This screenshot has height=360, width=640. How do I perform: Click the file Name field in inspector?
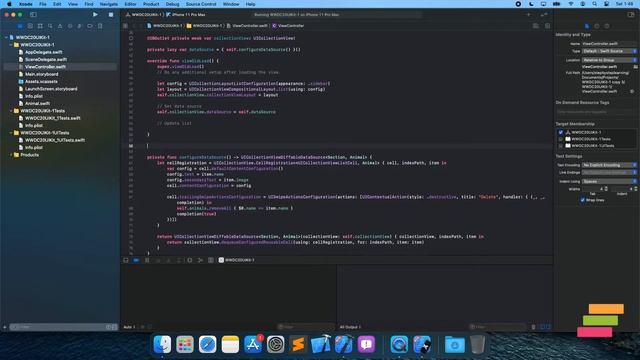(x=609, y=43)
